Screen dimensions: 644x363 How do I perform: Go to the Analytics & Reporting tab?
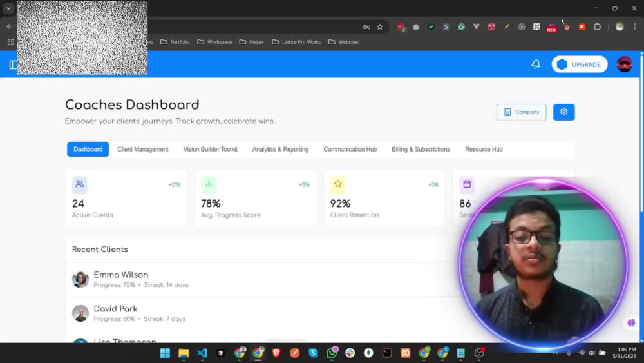click(x=281, y=149)
